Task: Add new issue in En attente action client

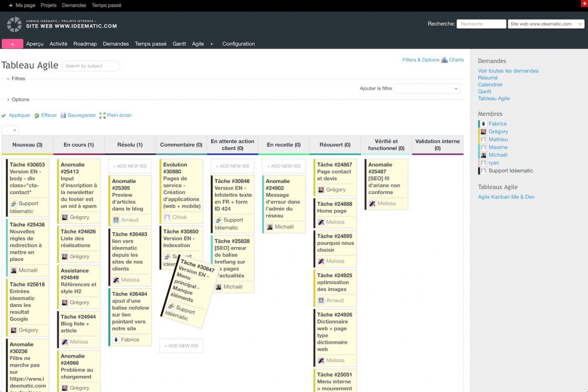Action: point(233,166)
